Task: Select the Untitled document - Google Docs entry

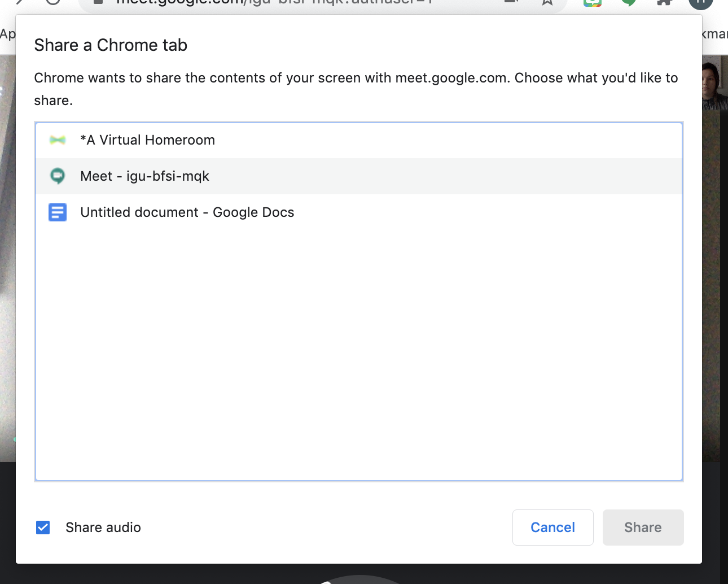Action: tap(187, 212)
